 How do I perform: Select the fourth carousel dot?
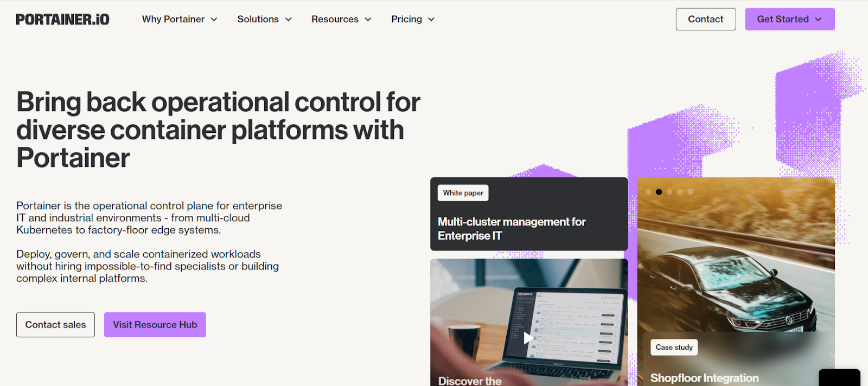click(680, 192)
